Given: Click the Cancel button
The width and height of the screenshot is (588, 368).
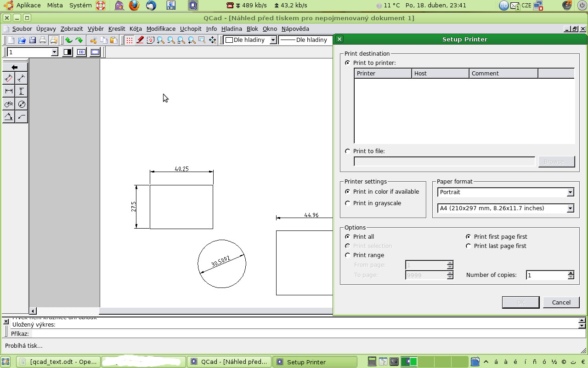Looking at the screenshot, I should point(561,302).
